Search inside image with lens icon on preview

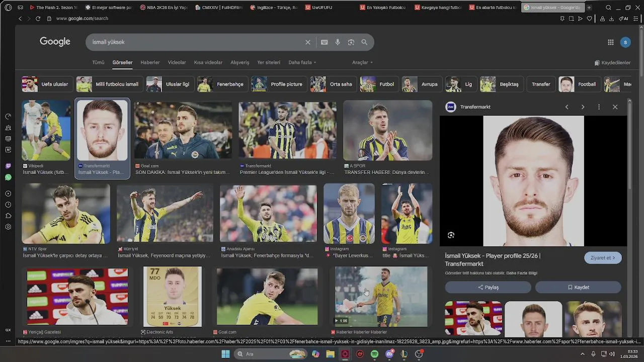tap(451, 235)
